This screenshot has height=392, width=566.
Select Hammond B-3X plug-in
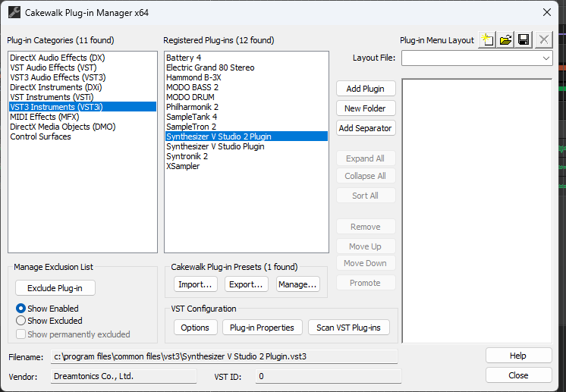(x=247, y=77)
